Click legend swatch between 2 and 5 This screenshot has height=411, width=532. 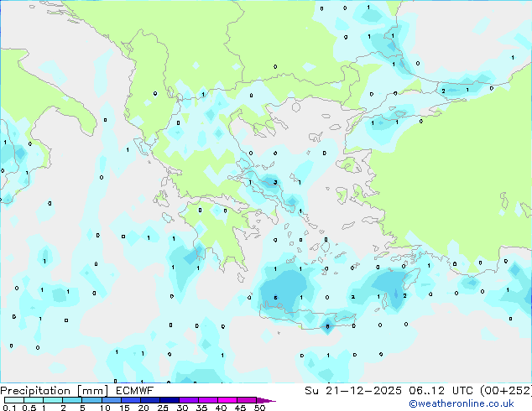pos(72,400)
